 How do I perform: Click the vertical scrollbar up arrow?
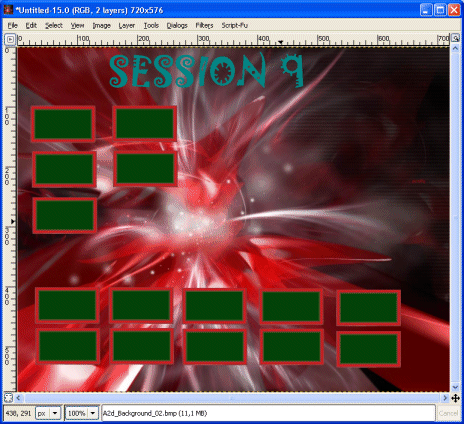point(455,48)
